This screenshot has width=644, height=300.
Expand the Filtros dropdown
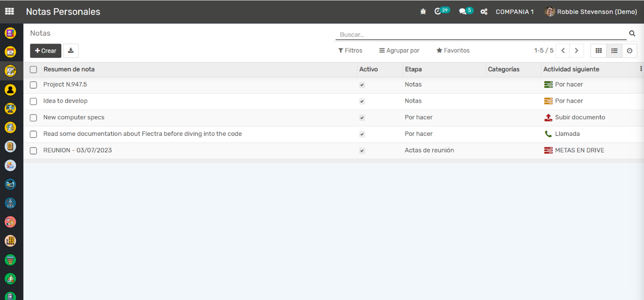350,51
